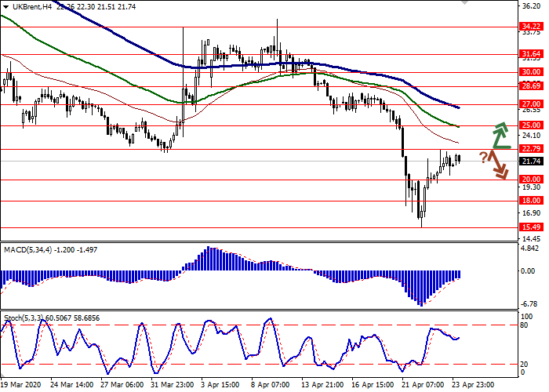Select the 25.00 price level label
The width and height of the screenshot is (549, 392).
point(531,125)
